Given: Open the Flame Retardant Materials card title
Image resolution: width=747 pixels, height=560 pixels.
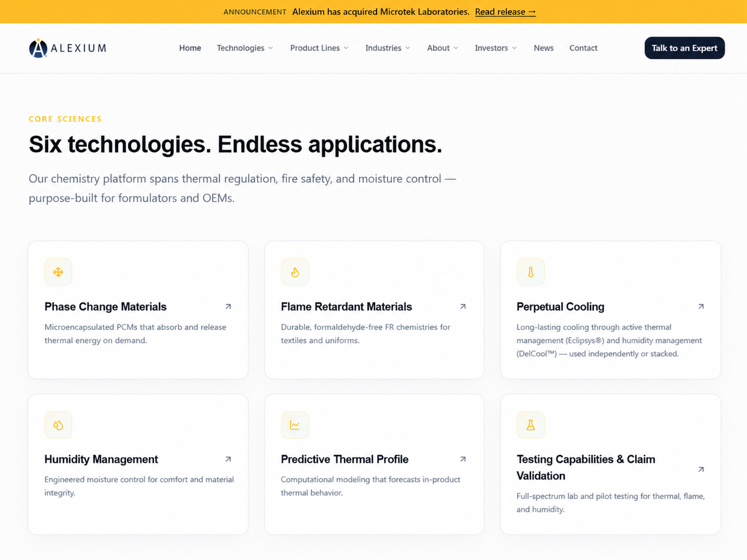Looking at the screenshot, I should pos(346,307).
